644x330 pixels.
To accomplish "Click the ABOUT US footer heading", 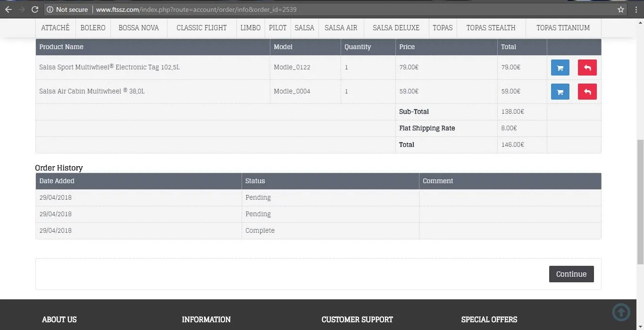I will tap(59, 320).
